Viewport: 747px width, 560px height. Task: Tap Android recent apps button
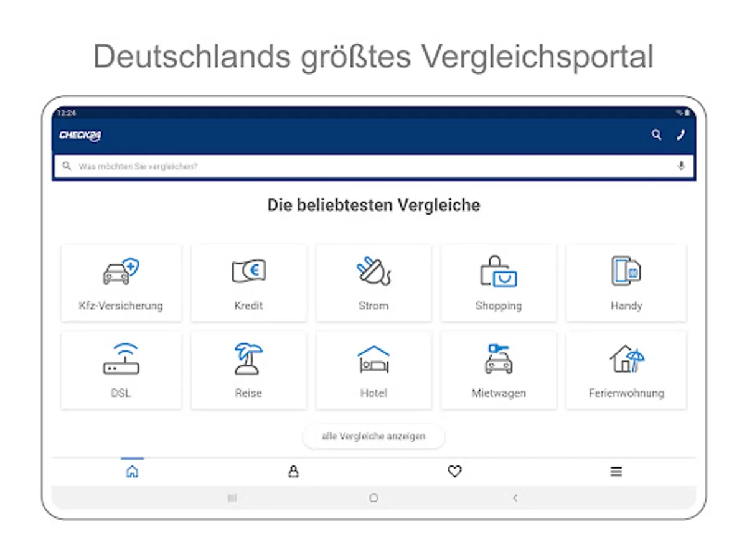coord(232,498)
